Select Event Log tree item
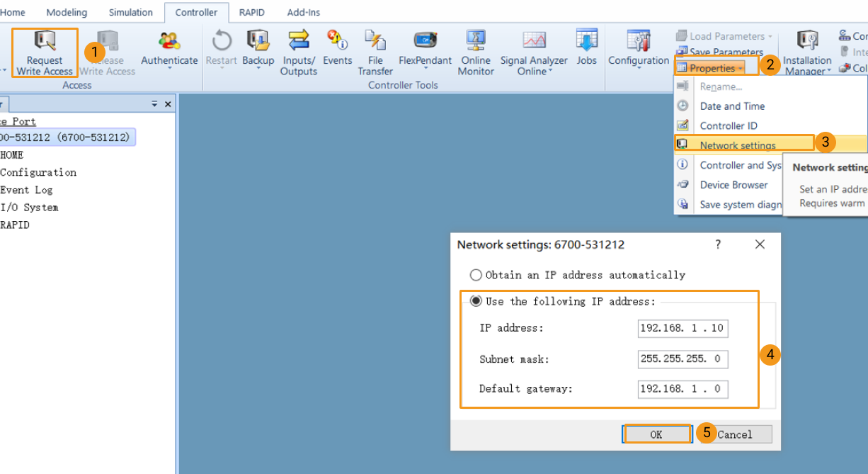 (26, 190)
